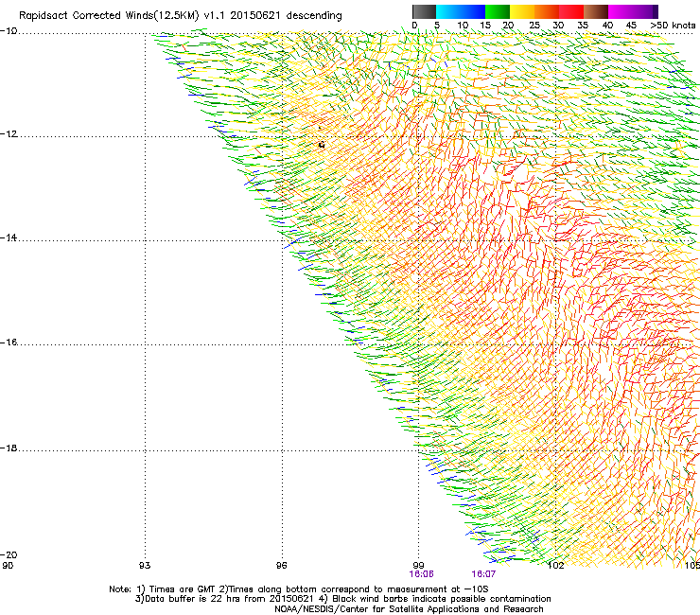The image size is (700, 615).
Task: Click the longitude label '96'
Action: [x=281, y=566]
